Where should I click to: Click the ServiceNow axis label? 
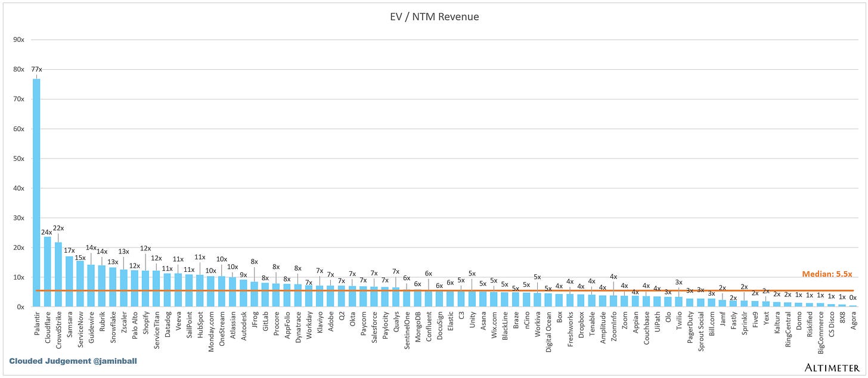pyautogui.click(x=80, y=329)
